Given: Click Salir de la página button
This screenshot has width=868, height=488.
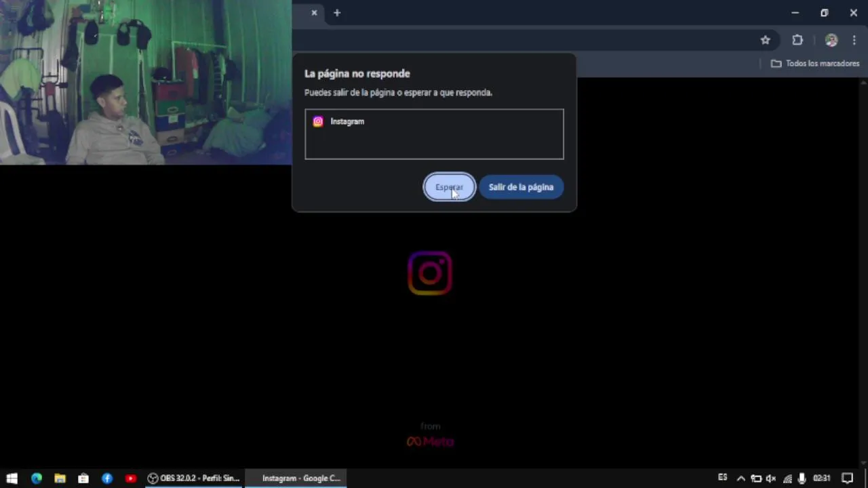Looking at the screenshot, I should coord(521,187).
